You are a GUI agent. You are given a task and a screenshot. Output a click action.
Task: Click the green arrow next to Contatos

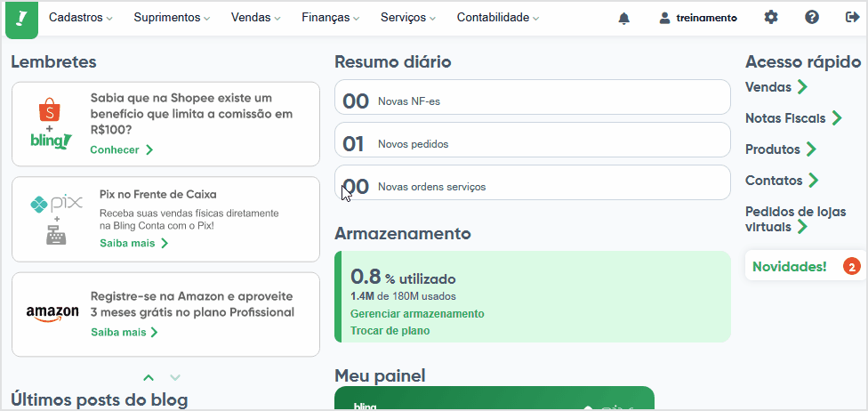[x=813, y=180]
